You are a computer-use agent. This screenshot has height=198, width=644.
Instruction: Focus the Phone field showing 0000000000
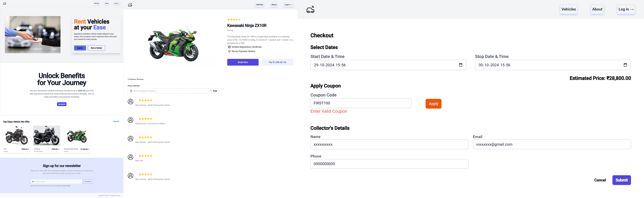[x=389, y=164]
